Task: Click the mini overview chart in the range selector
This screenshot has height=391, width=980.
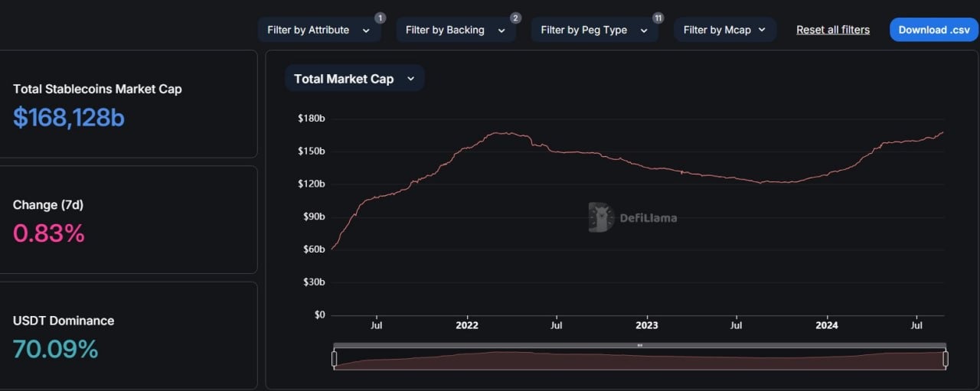Action: (640, 359)
